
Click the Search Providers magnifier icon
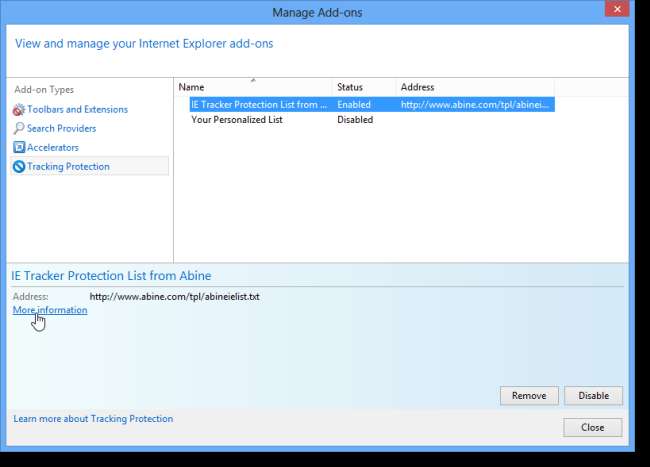[19, 128]
